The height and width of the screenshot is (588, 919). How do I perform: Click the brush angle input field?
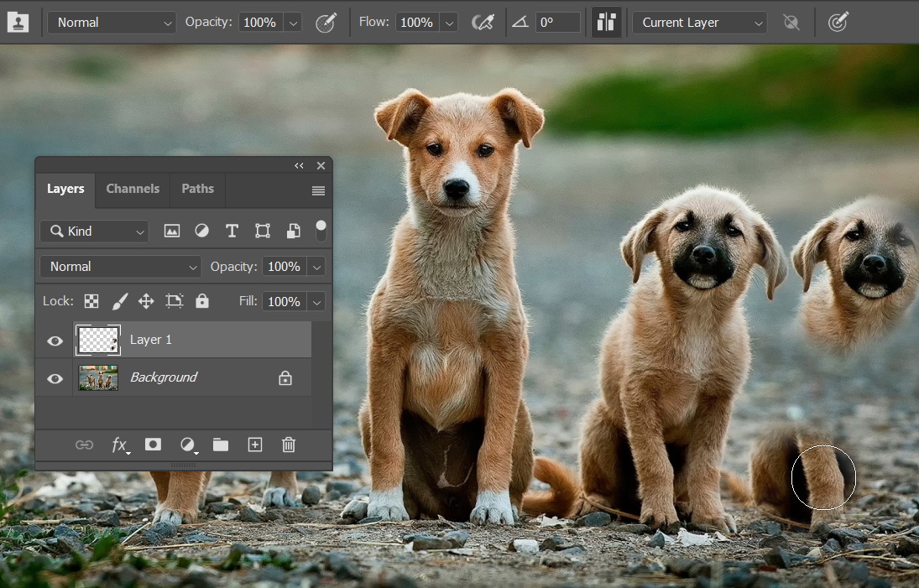[556, 23]
